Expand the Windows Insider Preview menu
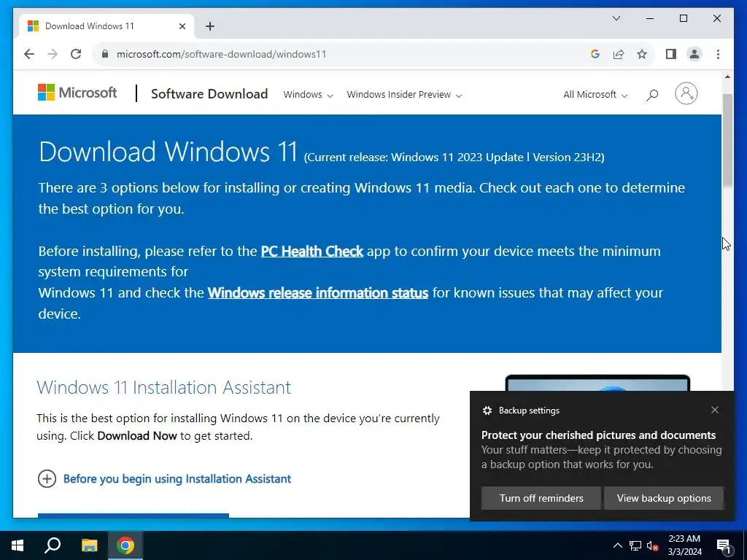 point(404,94)
